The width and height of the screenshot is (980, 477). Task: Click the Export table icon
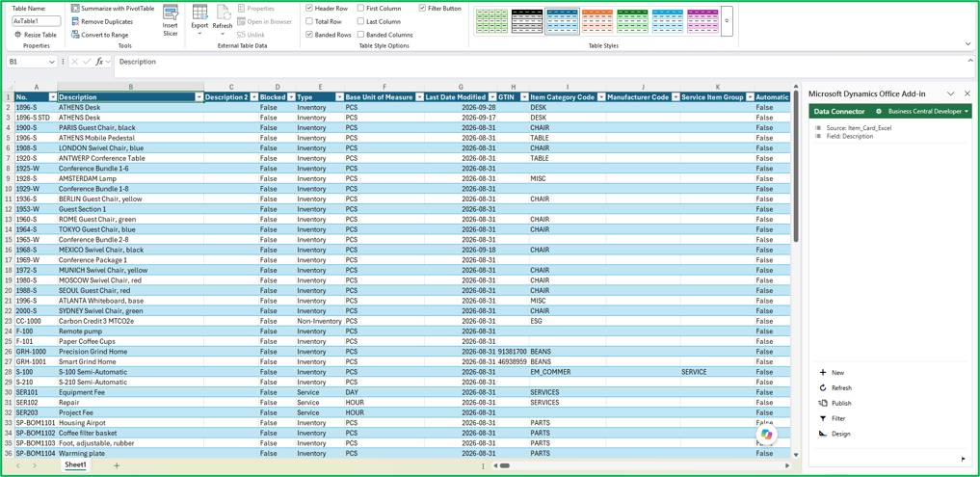(200, 12)
